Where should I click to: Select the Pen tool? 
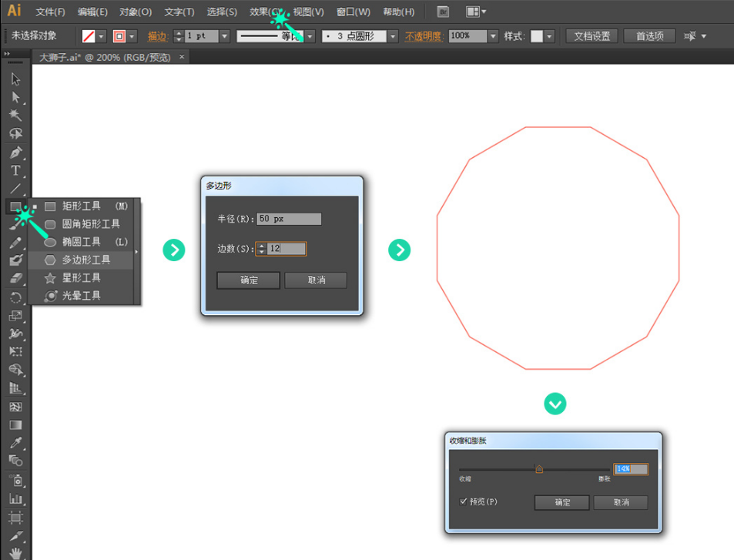[x=15, y=152]
